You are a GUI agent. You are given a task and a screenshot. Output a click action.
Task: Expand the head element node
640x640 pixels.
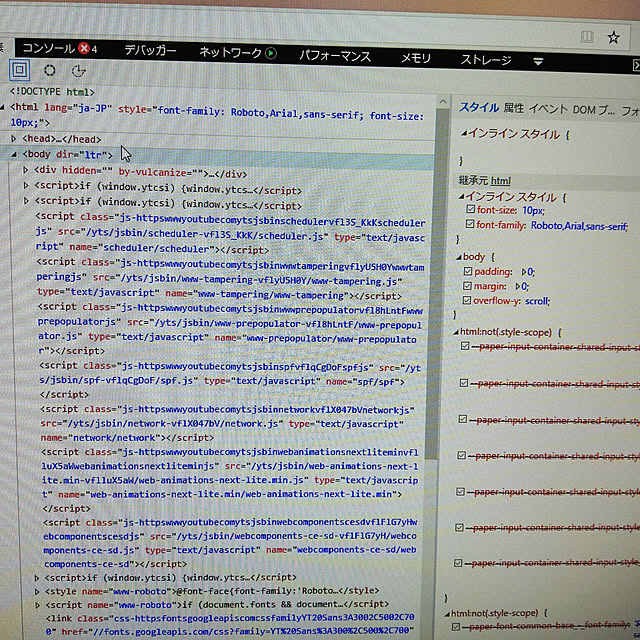point(13,139)
